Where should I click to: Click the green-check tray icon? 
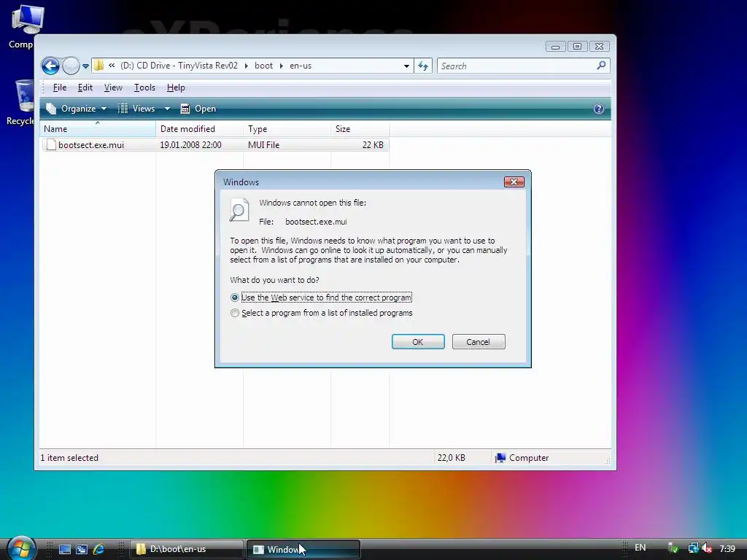tap(673, 548)
